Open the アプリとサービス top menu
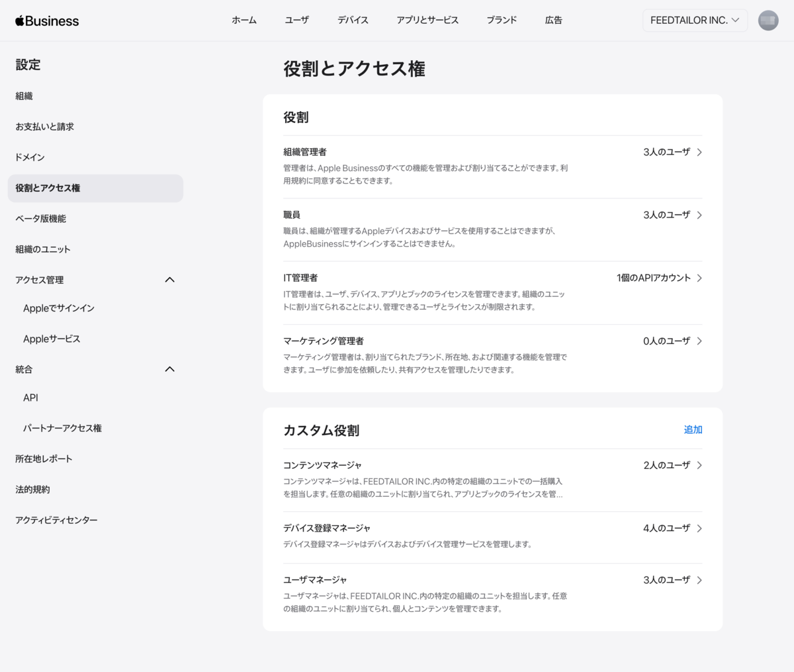 coord(427,21)
